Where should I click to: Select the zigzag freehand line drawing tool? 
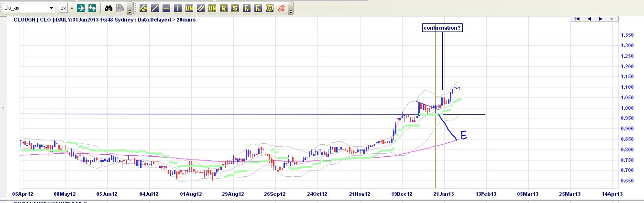tap(143, 8)
